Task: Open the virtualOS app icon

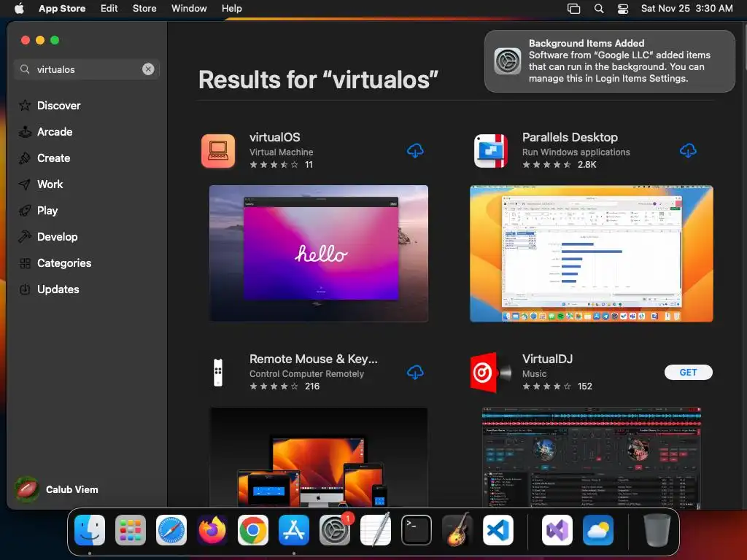Action: pyautogui.click(x=218, y=151)
